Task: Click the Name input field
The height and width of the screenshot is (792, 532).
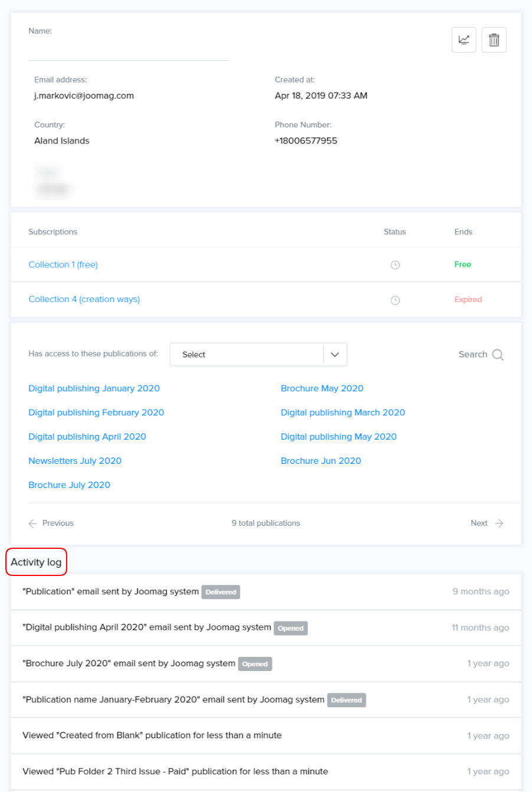Action: [x=129, y=51]
